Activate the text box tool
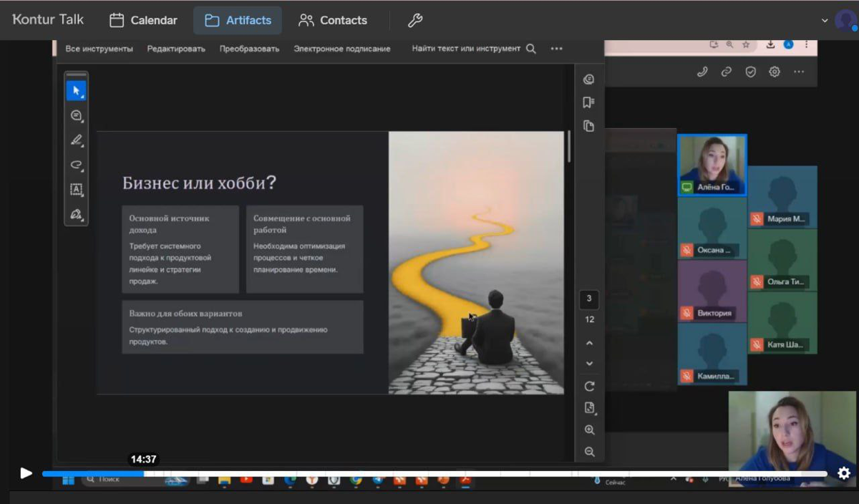 [76, 189]
